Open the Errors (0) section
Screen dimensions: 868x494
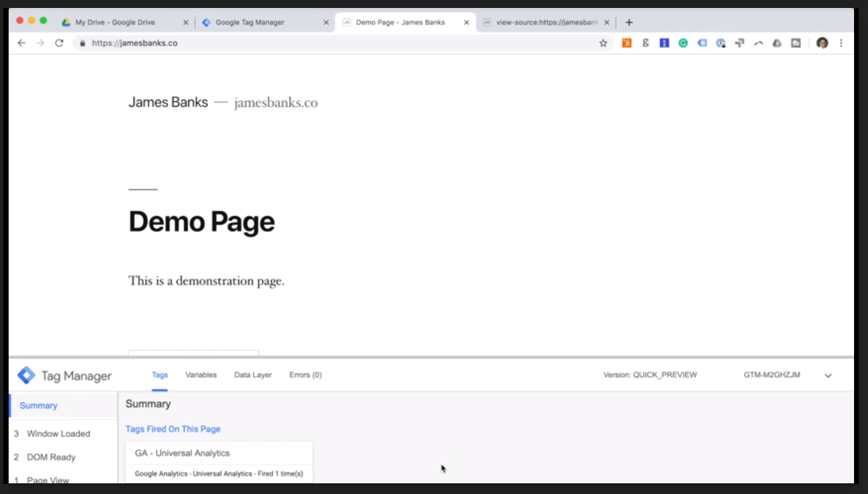(x=305, y=374)
